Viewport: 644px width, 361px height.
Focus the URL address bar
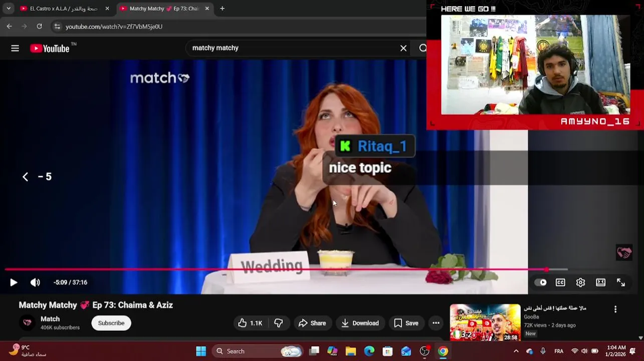pyautogui.click(x=241, y=27)
